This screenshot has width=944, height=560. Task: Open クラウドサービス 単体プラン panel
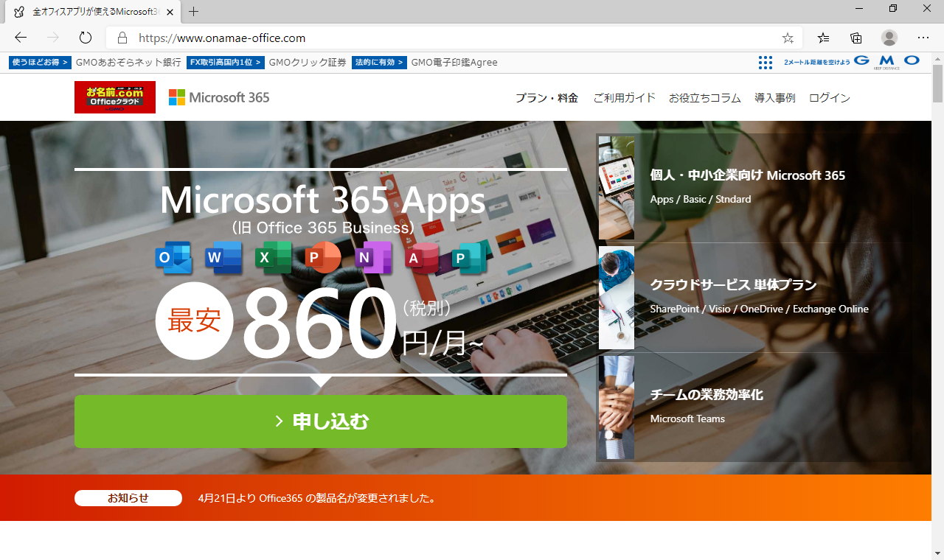coord(754,297)
